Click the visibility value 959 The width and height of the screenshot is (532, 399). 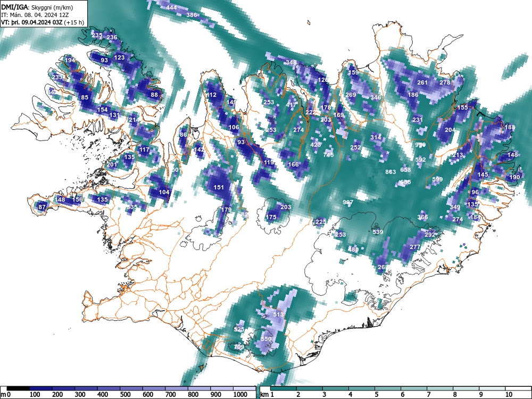tap(420, 145)
